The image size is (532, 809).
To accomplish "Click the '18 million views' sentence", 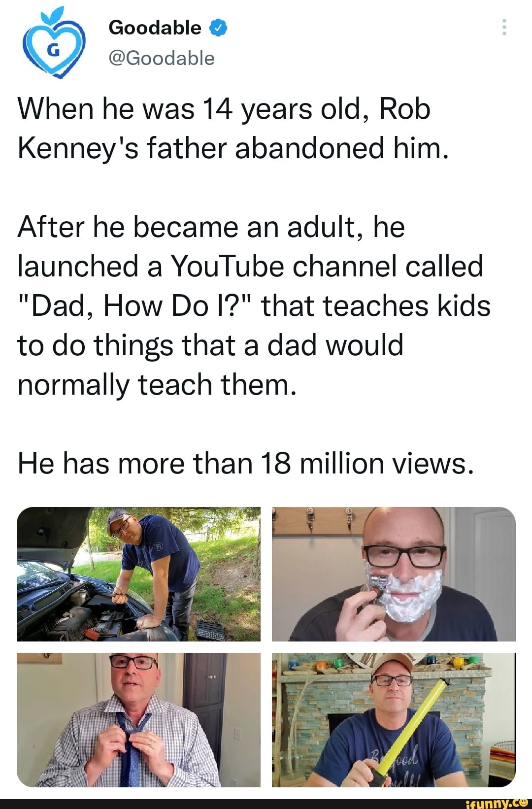I will (x=246, y=463).
